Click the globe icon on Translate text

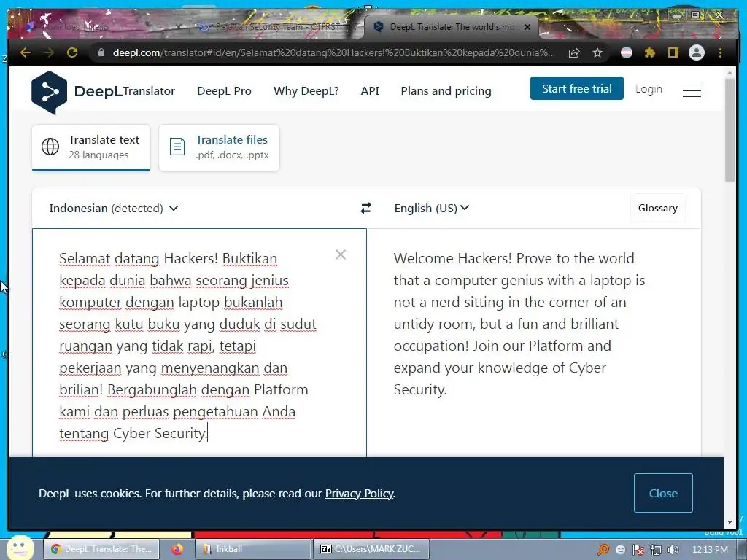pos(50,147)
